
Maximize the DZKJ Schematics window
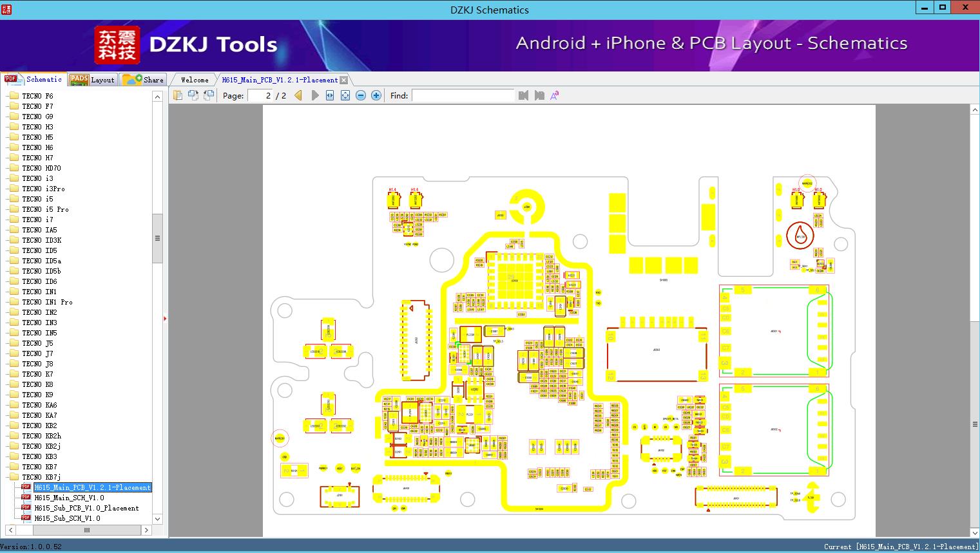tap(943, 8)
